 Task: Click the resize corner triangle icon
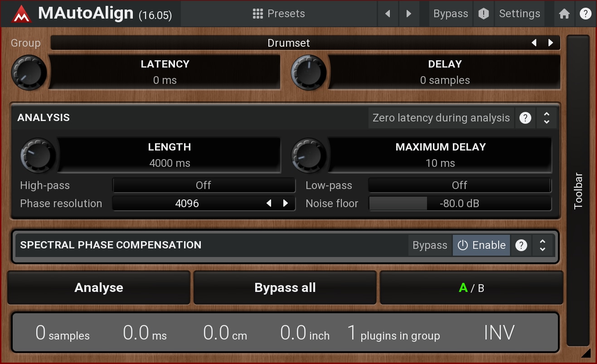(x=586, y=353)
